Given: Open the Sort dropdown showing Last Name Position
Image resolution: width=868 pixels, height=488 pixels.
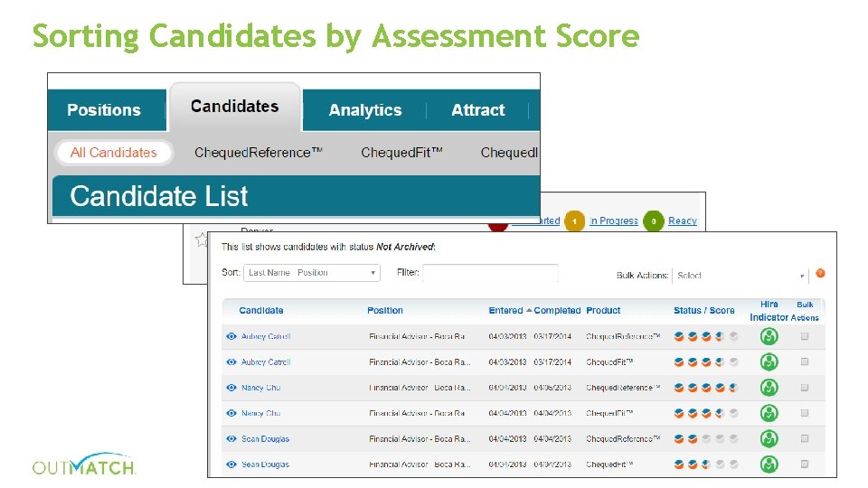Looking at the screenshot, I should point(312,273).
